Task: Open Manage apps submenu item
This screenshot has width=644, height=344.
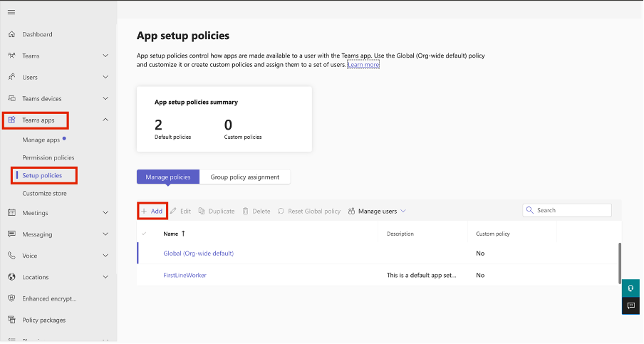Action: tap(41, 140)
